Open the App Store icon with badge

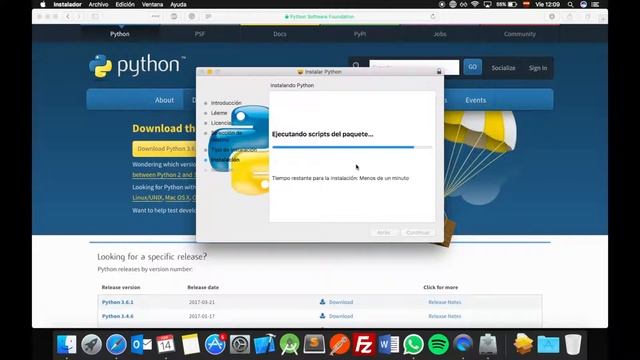(215, 344)
